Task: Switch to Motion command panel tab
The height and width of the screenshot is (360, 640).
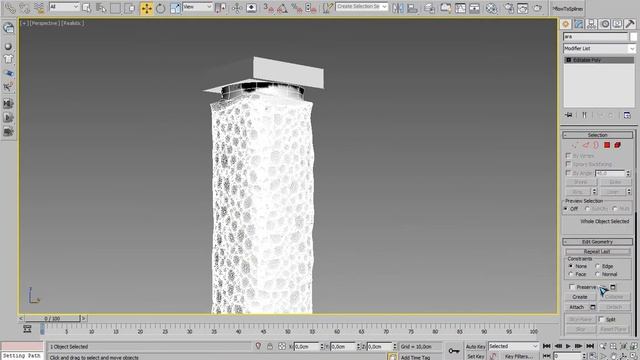Action: 604,24
